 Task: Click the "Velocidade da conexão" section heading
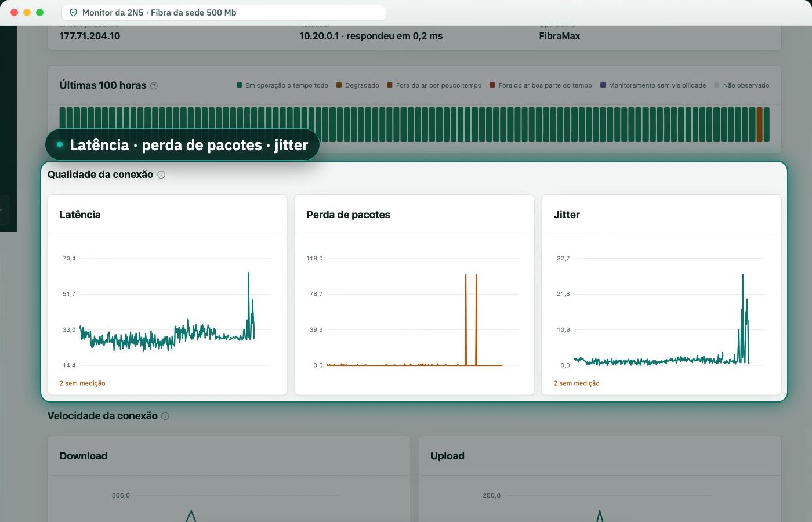(x=103, y=416)
